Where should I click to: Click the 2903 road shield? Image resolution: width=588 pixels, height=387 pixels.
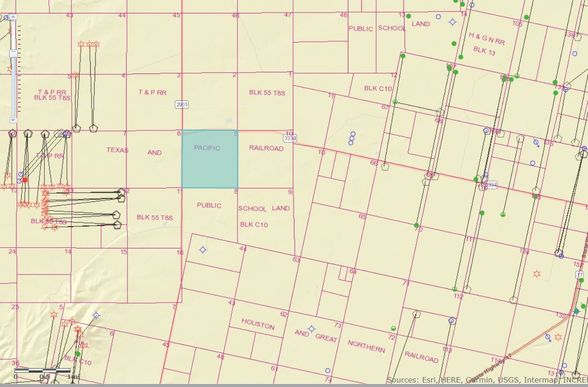182,104
